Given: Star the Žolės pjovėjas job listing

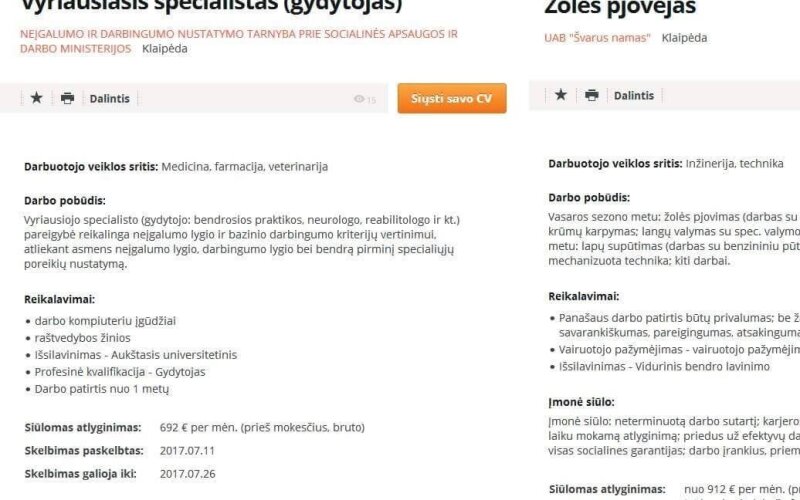Looking at the screenshot, I should tap(561, 94).
